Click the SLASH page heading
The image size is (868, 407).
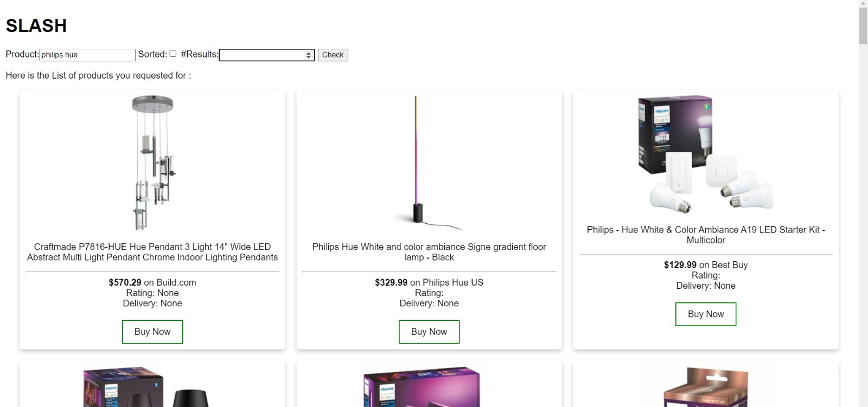[x=36, y=25]
